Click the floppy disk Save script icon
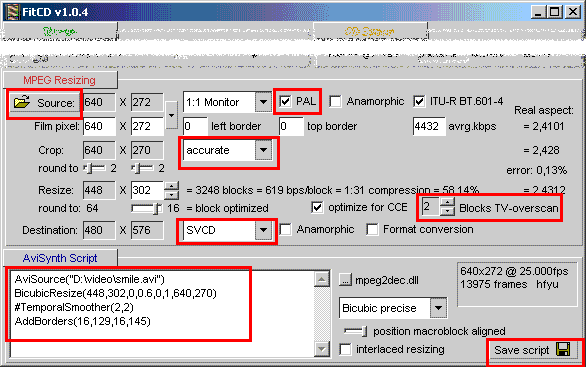The image size is (586, 367). tap(563, 350)
